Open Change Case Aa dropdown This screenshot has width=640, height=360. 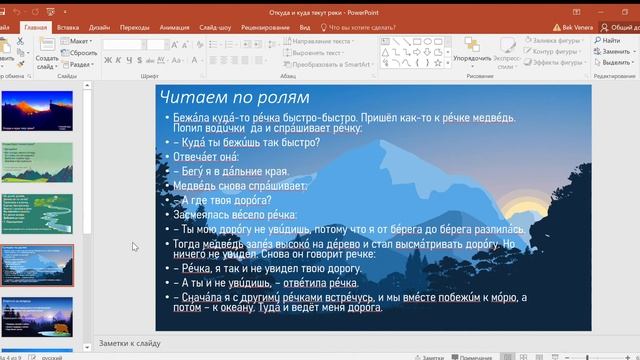pos(177,60)
